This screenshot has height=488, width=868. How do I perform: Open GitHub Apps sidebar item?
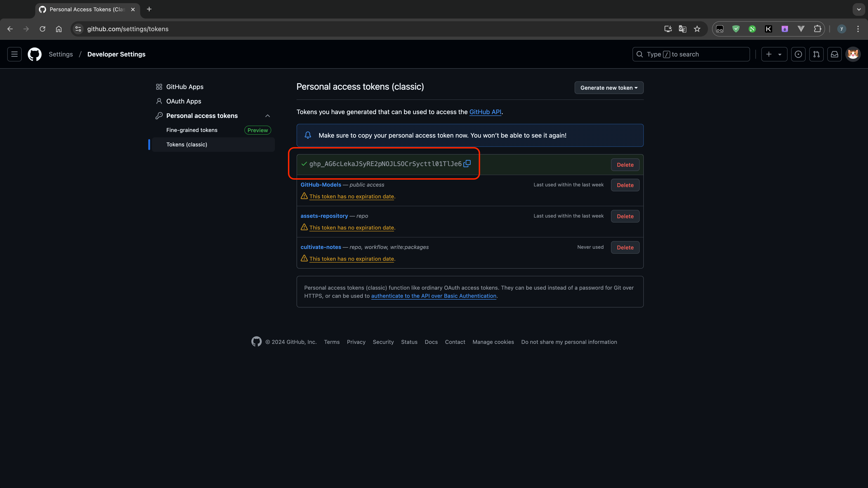coord(185,87)
